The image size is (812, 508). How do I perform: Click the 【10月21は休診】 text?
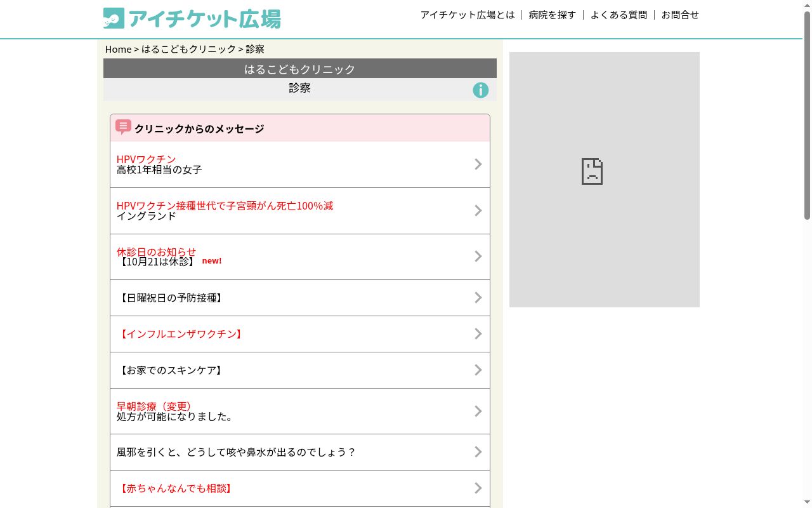(157, 261)
